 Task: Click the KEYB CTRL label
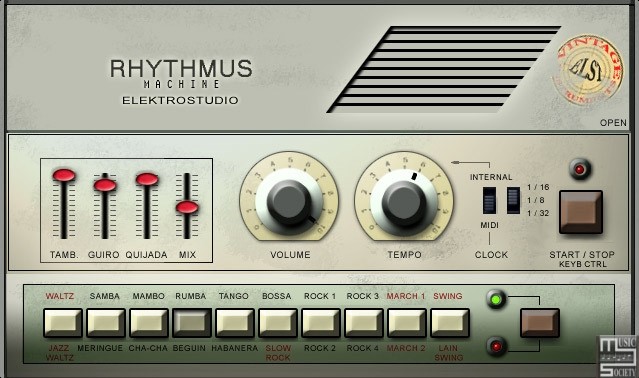coord(583,264)
